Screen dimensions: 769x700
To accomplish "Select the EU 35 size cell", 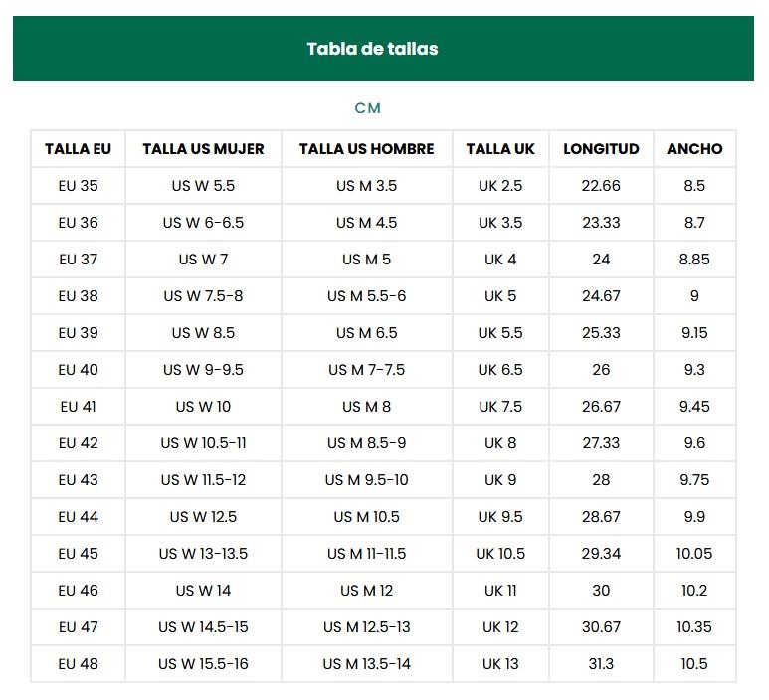I will pos(78,186).
